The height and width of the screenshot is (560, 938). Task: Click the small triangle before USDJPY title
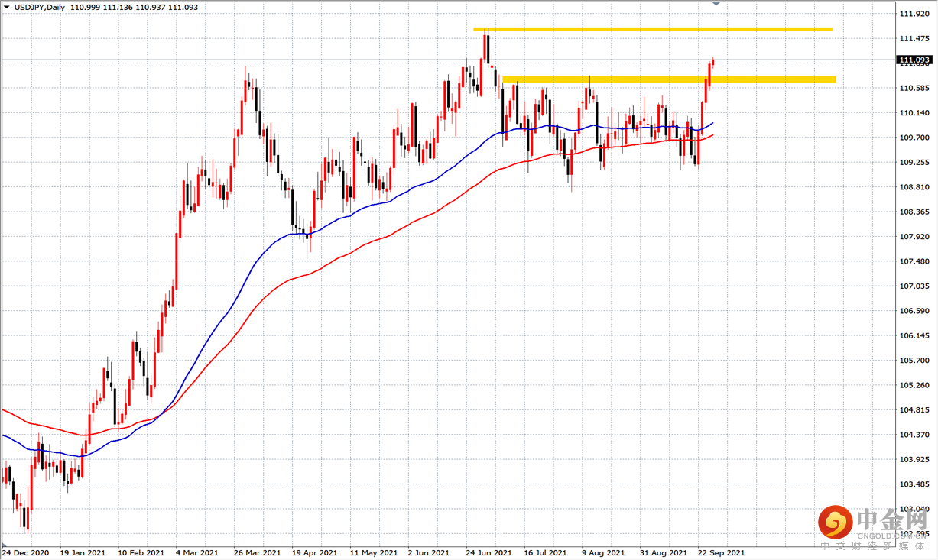(7, 5)
